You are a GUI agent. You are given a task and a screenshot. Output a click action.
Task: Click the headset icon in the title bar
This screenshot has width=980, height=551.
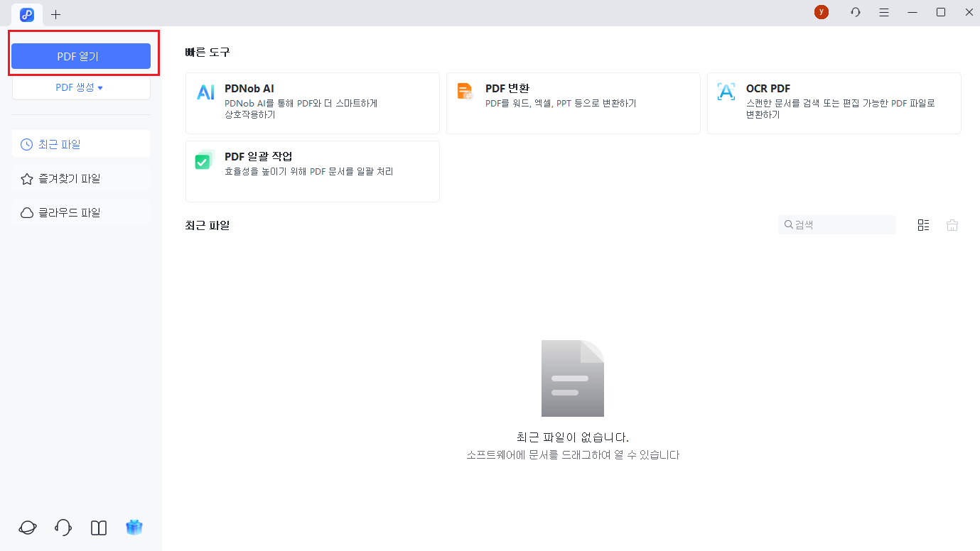856,12
